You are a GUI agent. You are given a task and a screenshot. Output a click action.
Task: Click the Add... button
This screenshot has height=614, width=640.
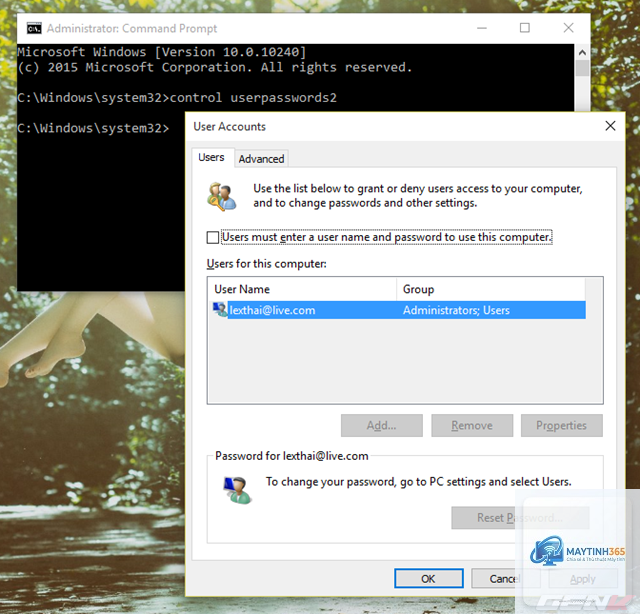[382, 425]
